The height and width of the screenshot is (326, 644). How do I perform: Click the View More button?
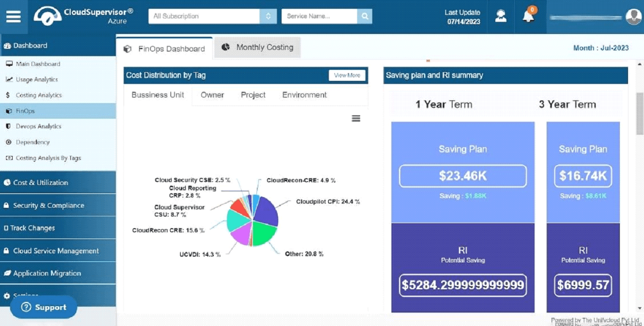tap(347, 75)
